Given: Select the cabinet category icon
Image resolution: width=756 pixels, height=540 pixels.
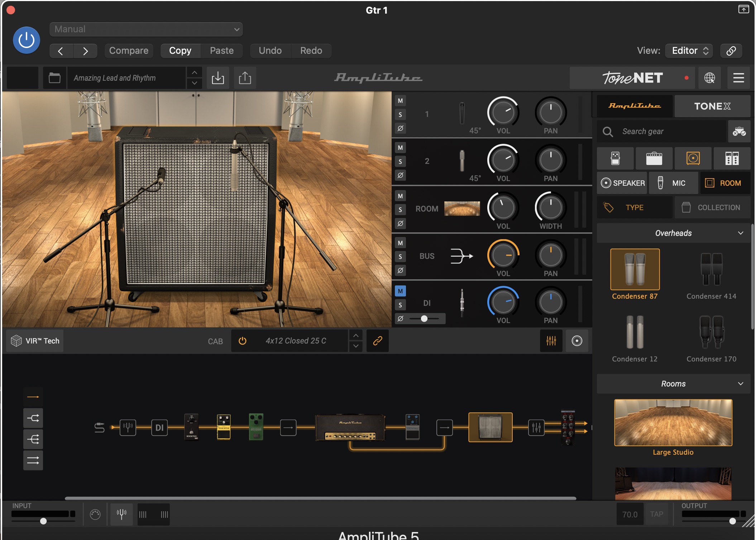Looking at the screenshot, I should pyautogui.click(x=693, y=158).
